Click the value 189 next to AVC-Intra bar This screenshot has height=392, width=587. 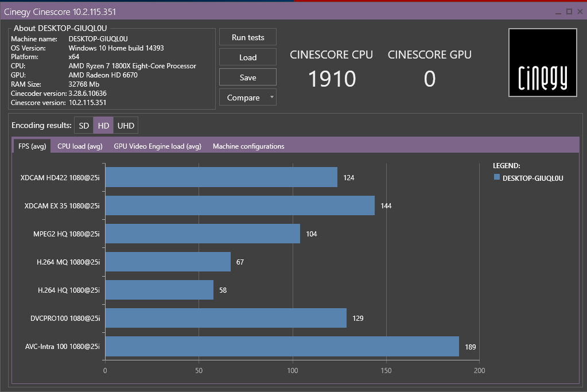(470, 347)
